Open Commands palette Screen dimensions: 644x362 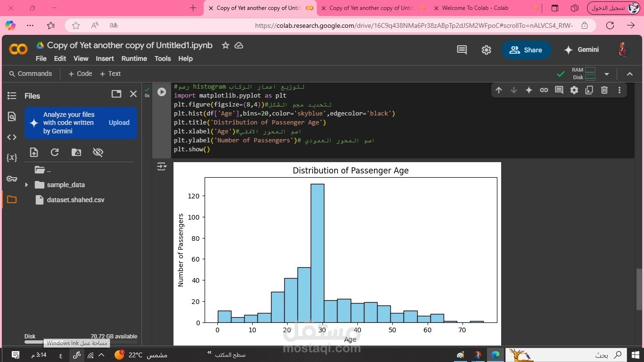coord(30,74)
